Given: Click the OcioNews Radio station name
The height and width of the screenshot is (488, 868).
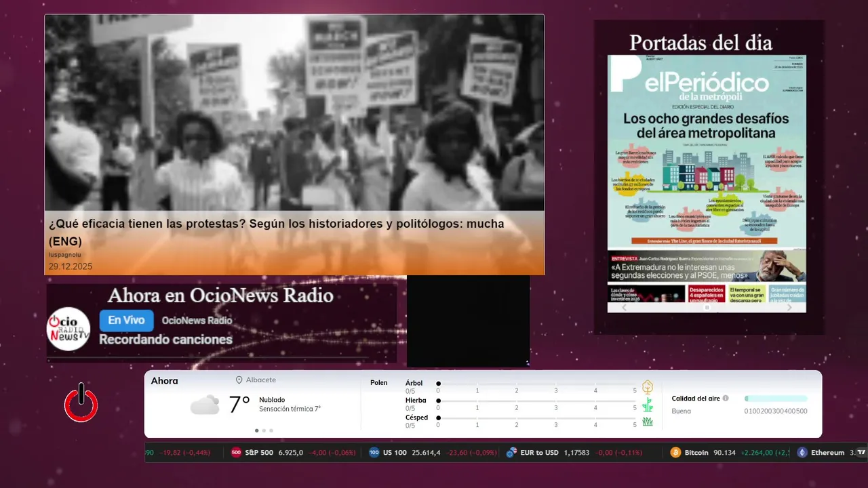Looking at the screenshot, I should [197, 320].
